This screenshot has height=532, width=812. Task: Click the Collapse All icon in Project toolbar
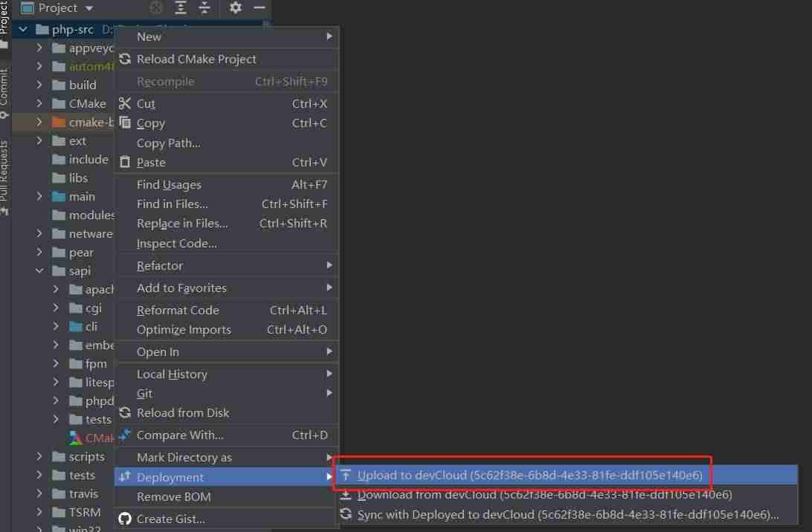(204, 7)
